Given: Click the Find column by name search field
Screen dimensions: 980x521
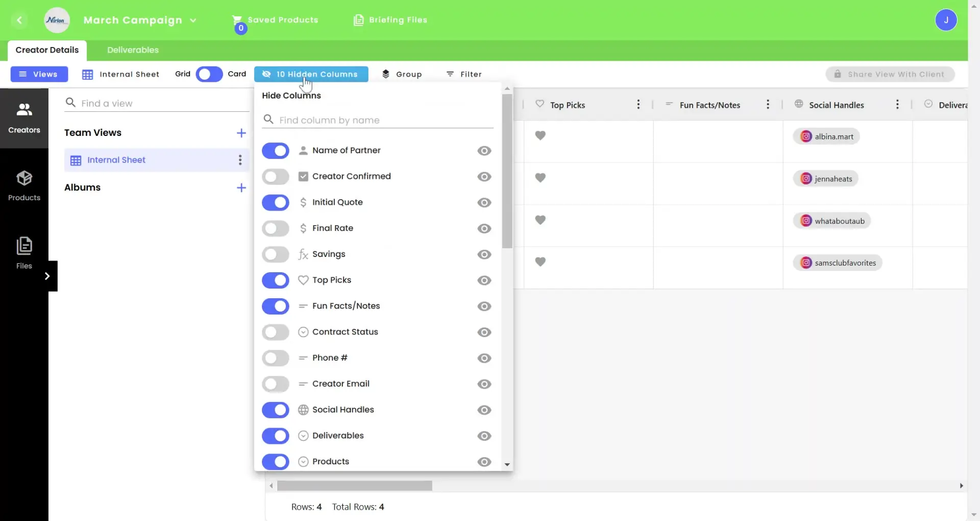Looking at the screenshot, I should click(x=378, y=120).
